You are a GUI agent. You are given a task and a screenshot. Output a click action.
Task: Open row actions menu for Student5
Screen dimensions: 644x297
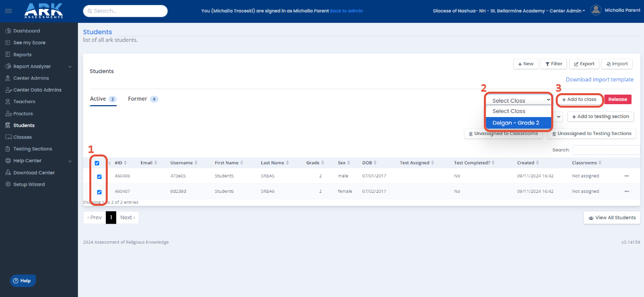pyautogui.click(x=627, y=176)
